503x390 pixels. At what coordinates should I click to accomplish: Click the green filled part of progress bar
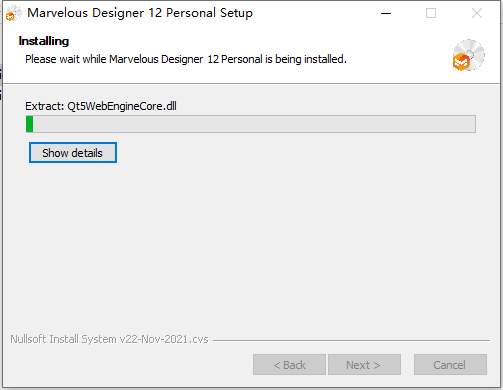pos(30,124)
